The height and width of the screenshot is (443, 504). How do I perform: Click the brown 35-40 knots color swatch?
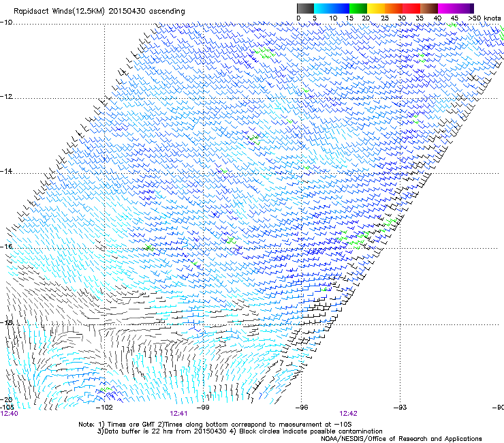(429, 8)
